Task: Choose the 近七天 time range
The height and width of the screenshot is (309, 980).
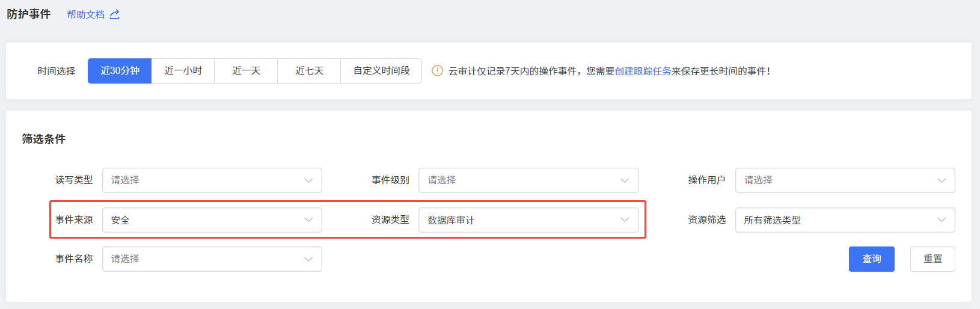Action: click(309, 71)
